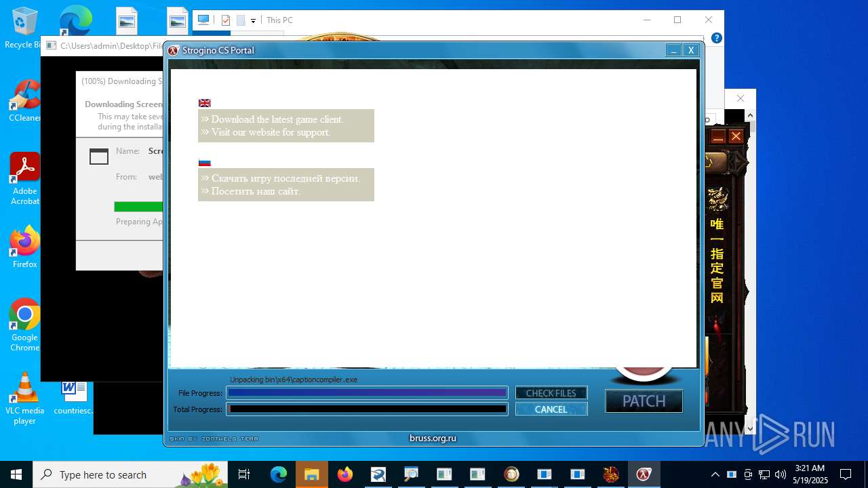Click the taskbar search box
The image size is (868, 488).
tap(130, 474)
